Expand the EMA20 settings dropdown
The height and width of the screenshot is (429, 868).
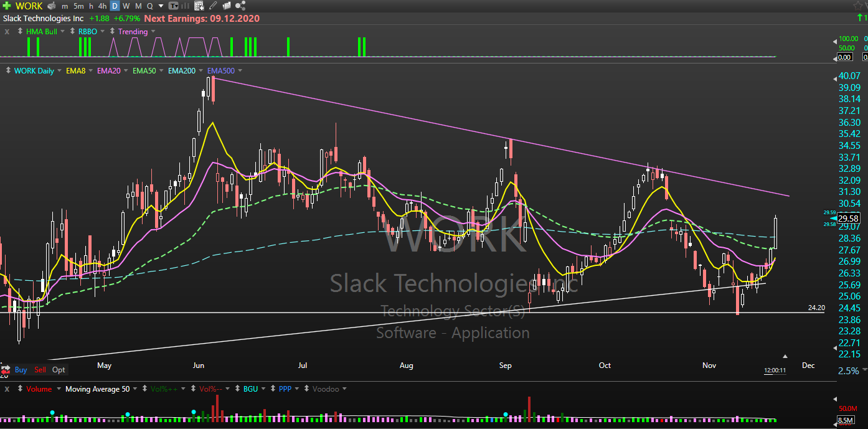click(126, 71)
